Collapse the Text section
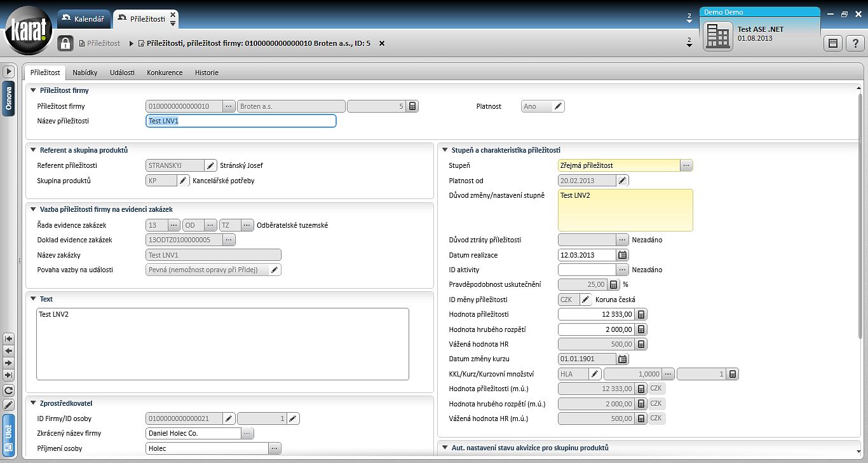Screen dimensions: 868x463 click(x=34, y=299)
